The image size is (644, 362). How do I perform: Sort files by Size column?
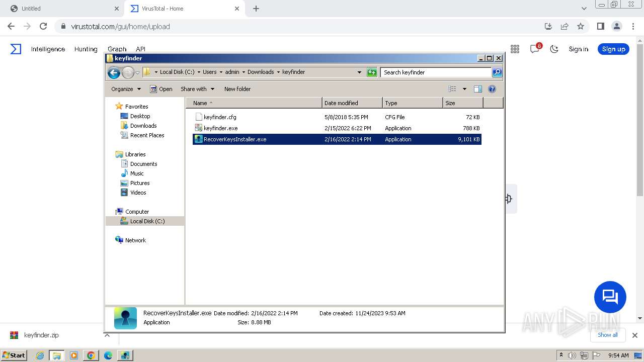463,103
